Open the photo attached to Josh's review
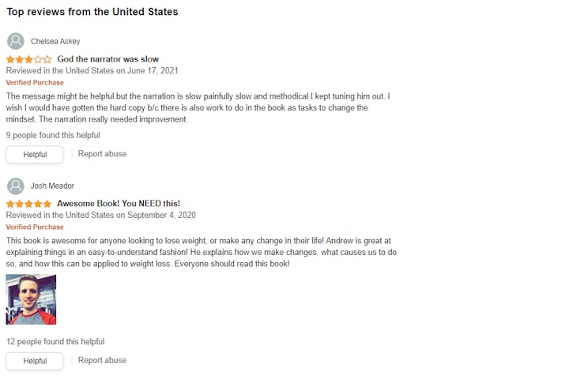The width and height of the screenshot is (588, 379). point(31,299)
